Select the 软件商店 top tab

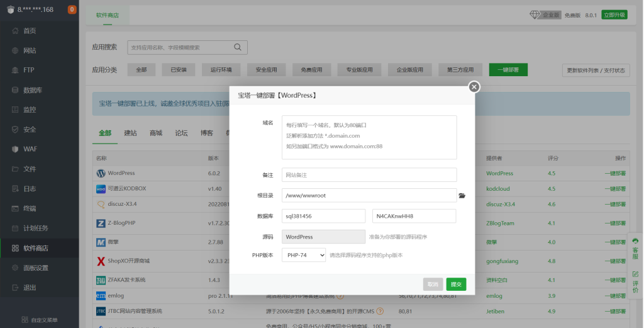point(108,15)
